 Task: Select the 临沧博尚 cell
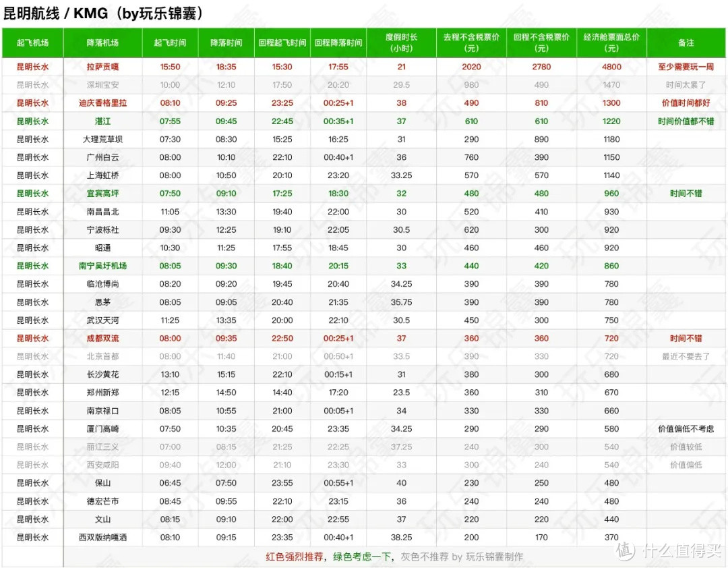[102, 284]
